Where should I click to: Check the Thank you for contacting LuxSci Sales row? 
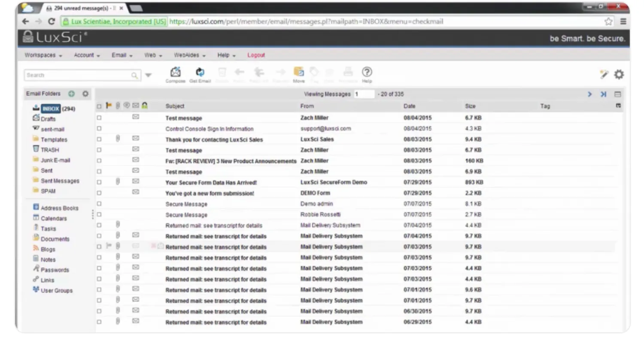pyautogui.click(x=99, y=139)
